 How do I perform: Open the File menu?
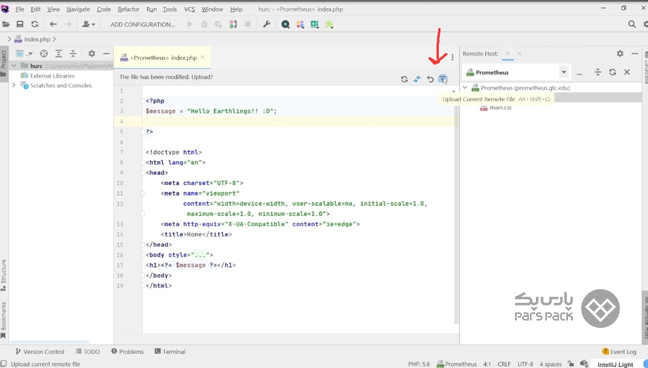pos(20,9)
